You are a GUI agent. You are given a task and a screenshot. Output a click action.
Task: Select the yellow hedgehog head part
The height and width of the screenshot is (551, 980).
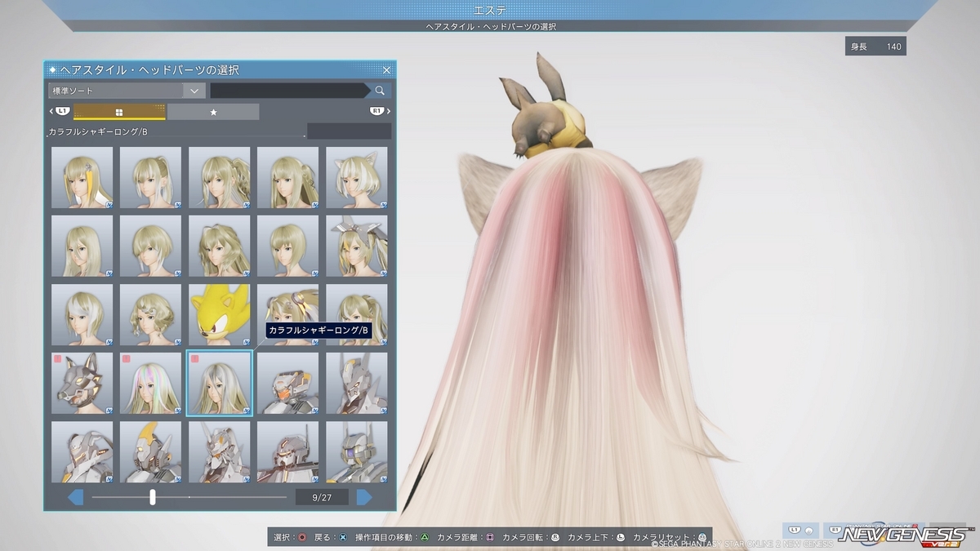(x=220, y=314)
